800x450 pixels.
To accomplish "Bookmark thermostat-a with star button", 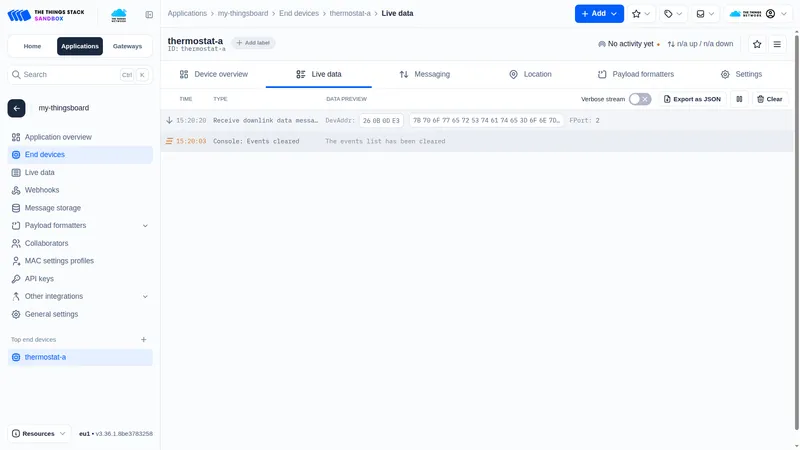I will (757, 44).
